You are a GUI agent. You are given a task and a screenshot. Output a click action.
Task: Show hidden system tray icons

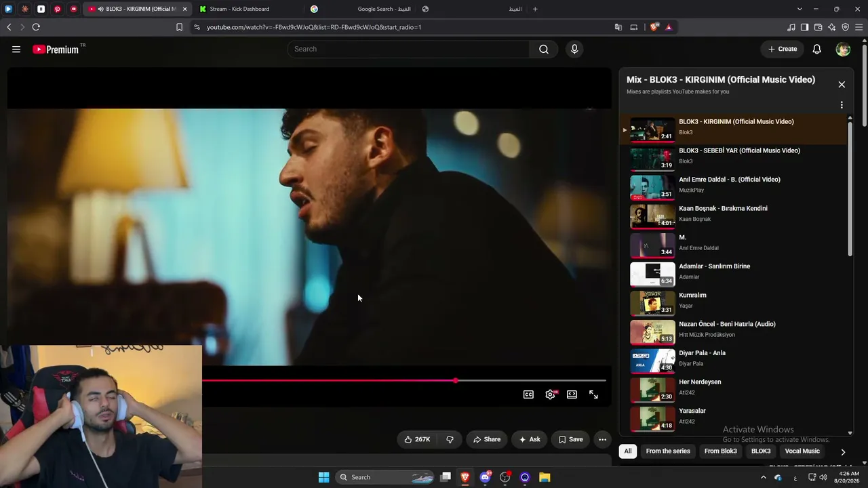pyautogui.click(x=764, y=477)
